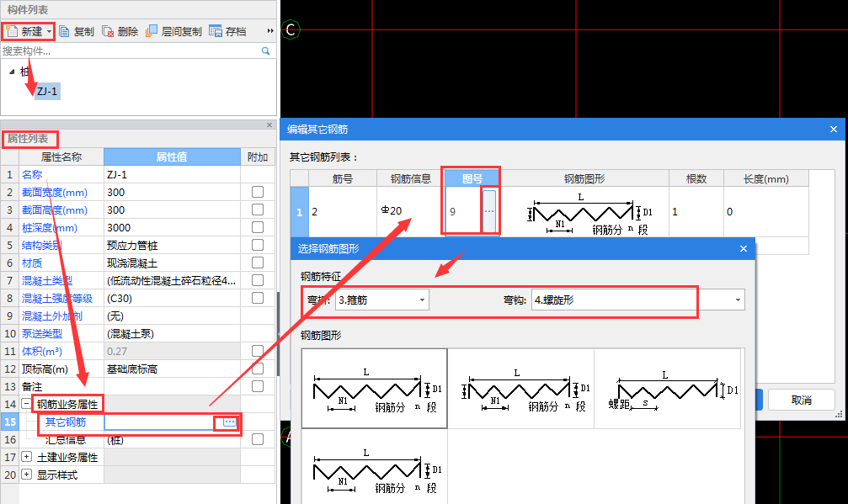The width and height of the screenshot is (848, 504).
Task: Toggle the 结构类别 附加 checkbox
Action: point(258,245)
